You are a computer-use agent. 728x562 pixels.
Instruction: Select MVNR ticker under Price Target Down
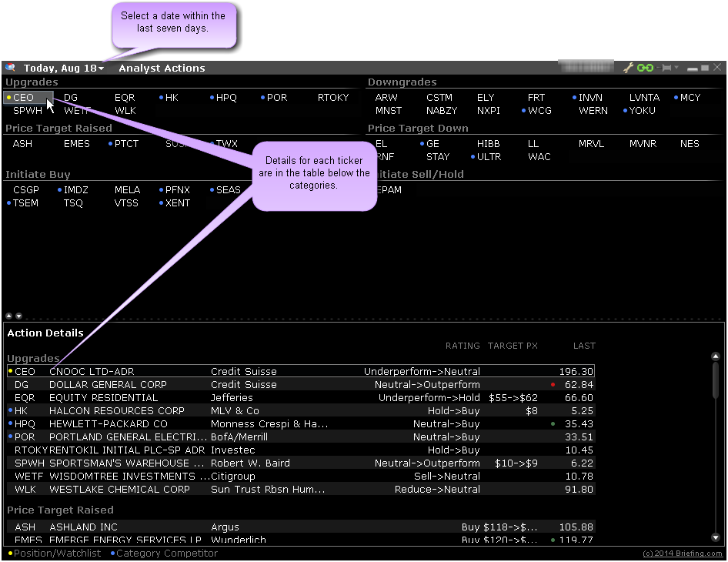pyautogui.click(x=643, y=143)
